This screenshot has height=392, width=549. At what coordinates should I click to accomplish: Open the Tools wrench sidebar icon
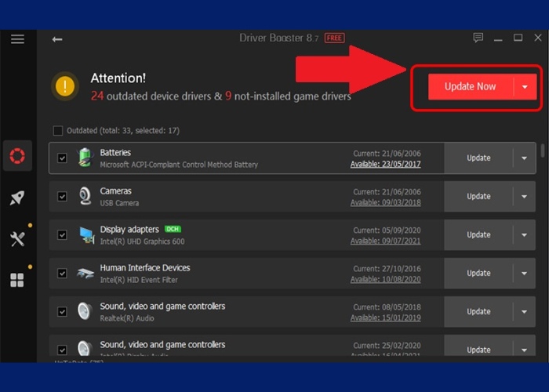click(x=17, y=239)
